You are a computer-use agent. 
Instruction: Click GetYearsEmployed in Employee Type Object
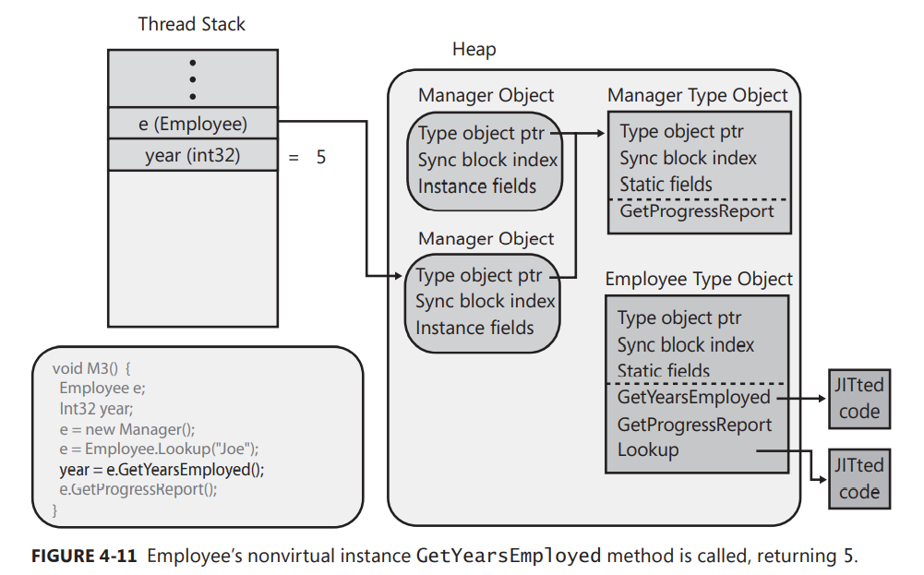[x=693, y=398]
